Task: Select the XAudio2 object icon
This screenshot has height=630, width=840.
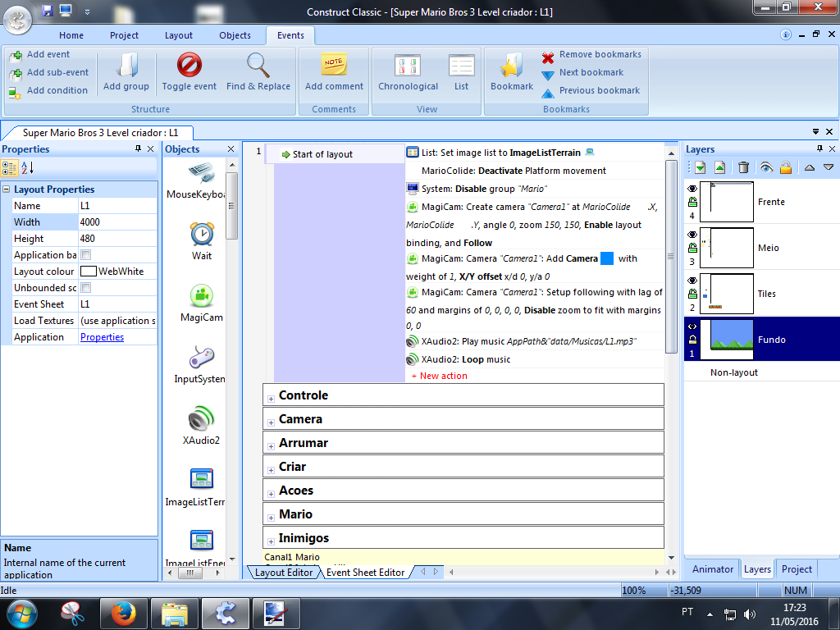Action: tap(201, 418)
